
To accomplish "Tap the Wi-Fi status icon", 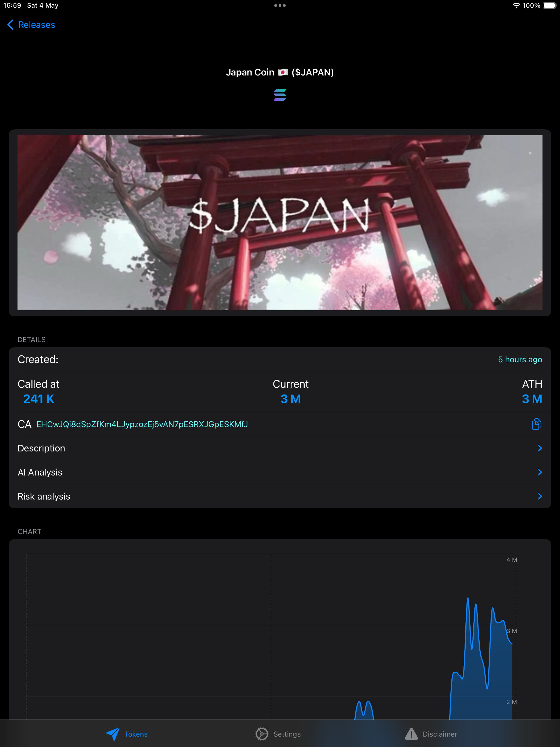I will click(x=516, y=5).
